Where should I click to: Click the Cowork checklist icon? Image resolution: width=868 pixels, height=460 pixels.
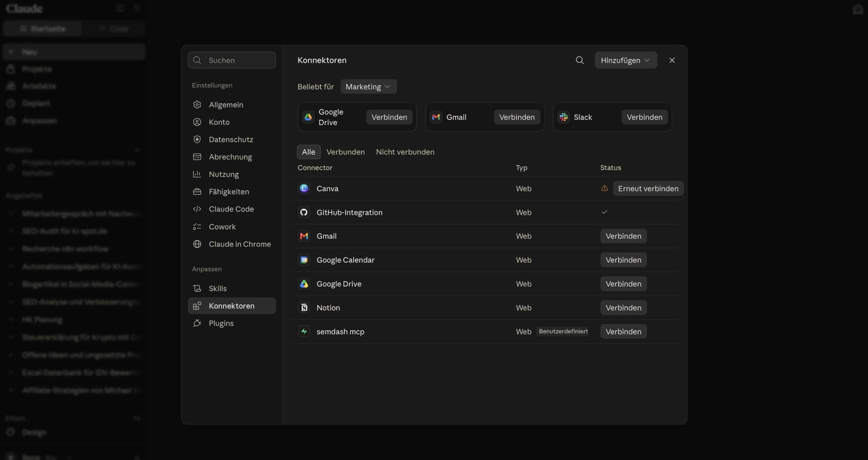(197, 226)
